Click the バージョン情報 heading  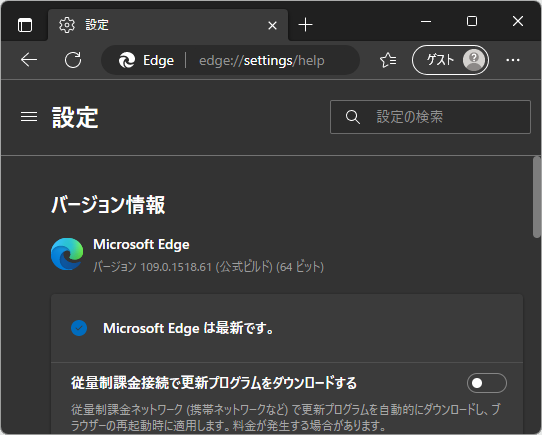pyautogui.click(x=108, y=205)
